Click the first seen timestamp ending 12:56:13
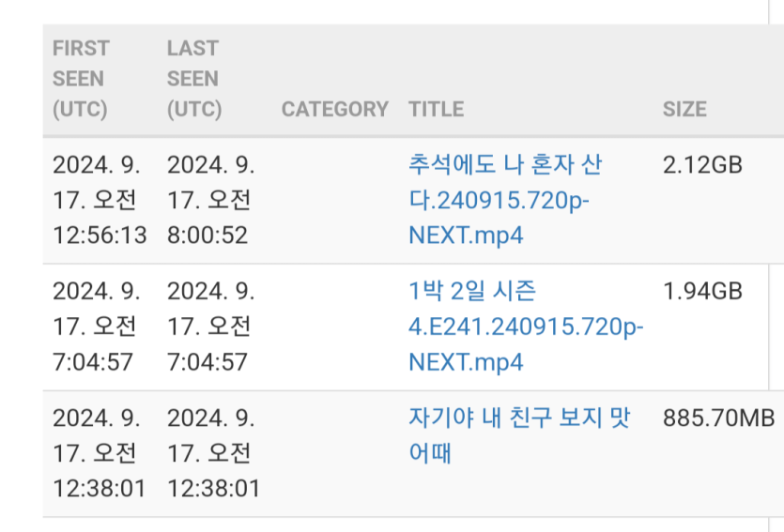Viewport: 784px width, 532px height. pos(100,200)
